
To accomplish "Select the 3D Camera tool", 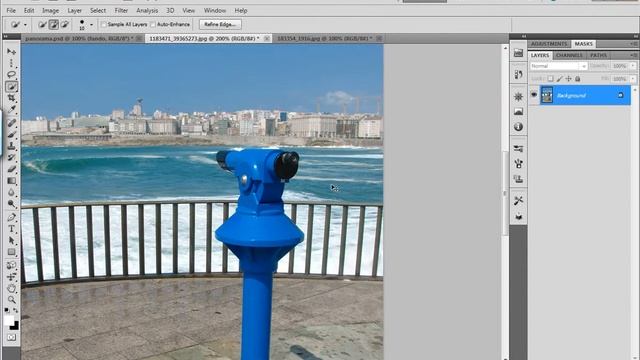I will pyautogui.click(x=11, y=277).
